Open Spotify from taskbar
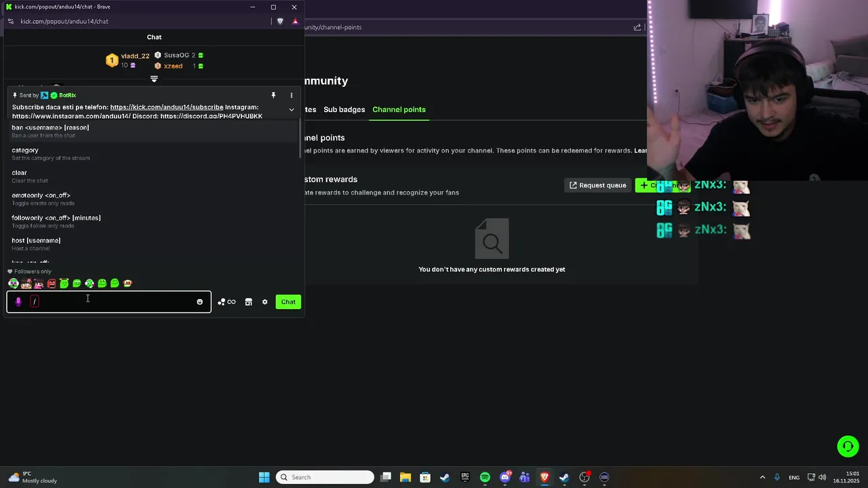The image size is (868, 488). pos(485,477)
